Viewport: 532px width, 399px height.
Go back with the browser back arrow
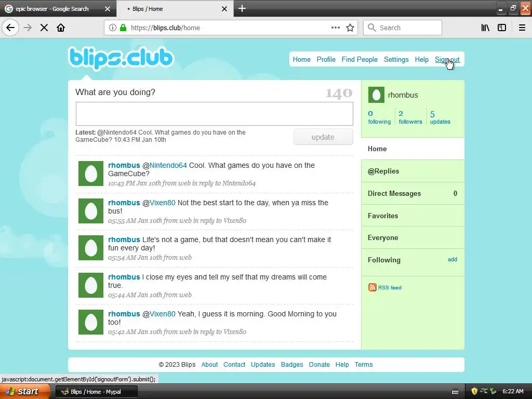coord(10,28)
